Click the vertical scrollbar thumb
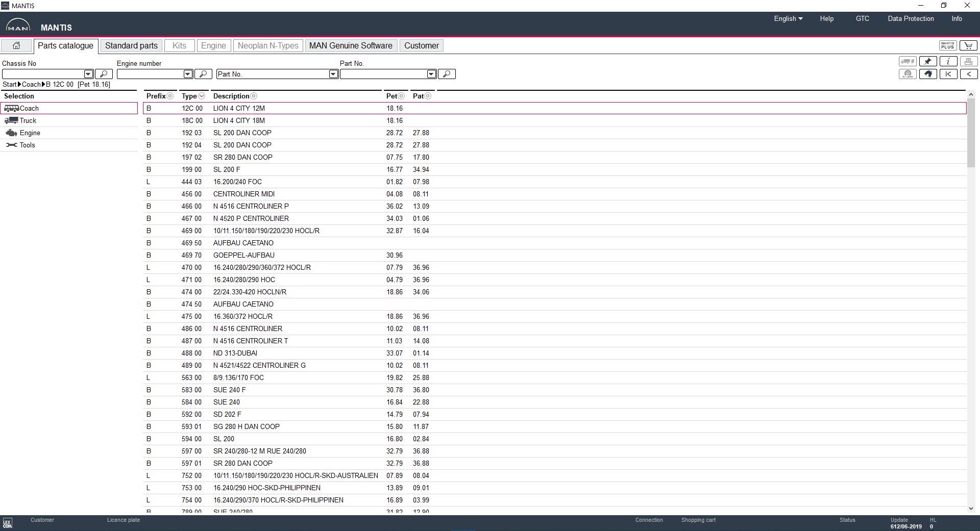 coord(971,133)
